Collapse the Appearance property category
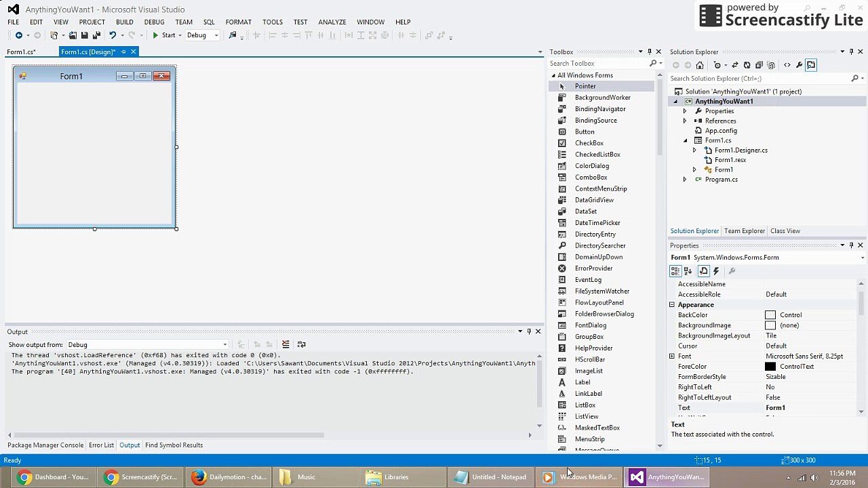Screen dimensions: 868x488 tap(672, 305)
